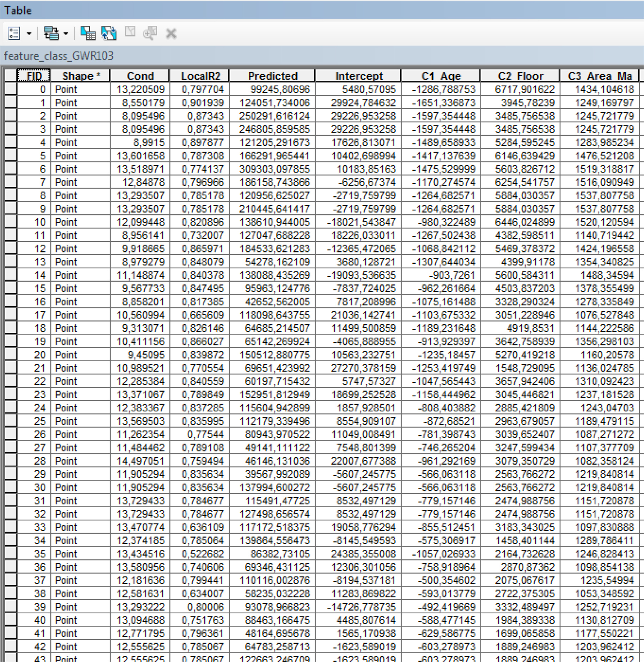
Task: Click the C1_Age column header
Action: [x=441, y=76]
